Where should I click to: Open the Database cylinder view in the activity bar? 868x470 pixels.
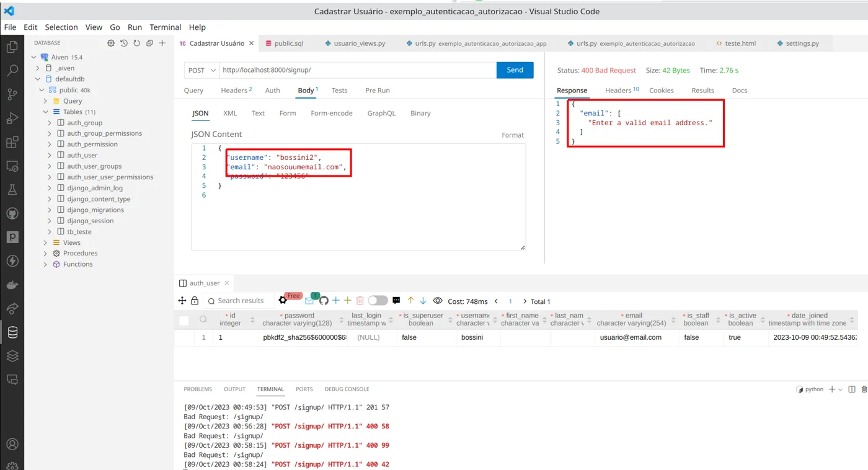point(12,332)
